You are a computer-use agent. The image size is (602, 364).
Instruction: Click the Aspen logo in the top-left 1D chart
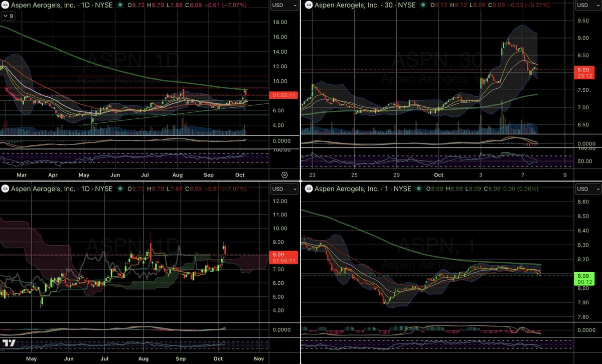(x=5, y=5)
